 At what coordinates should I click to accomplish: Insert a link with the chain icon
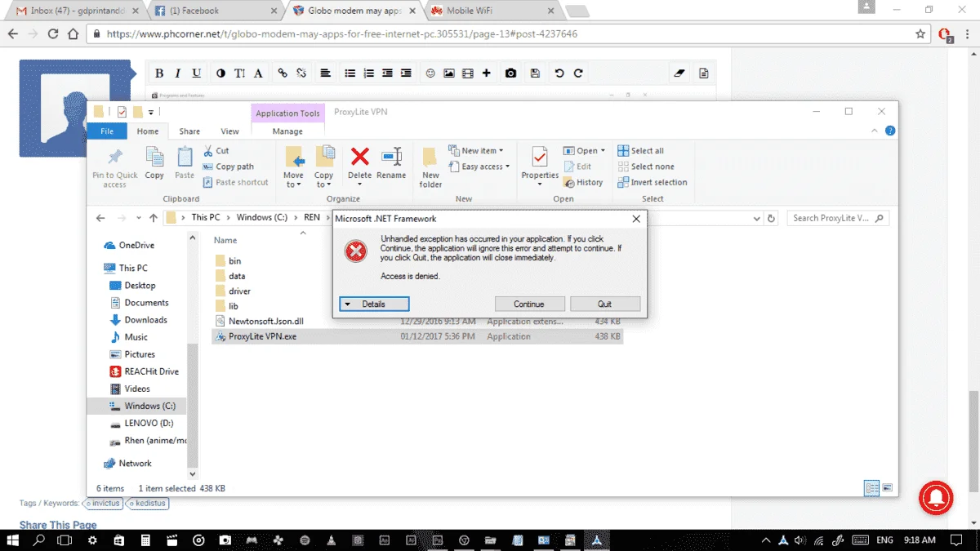click(283, 73)
